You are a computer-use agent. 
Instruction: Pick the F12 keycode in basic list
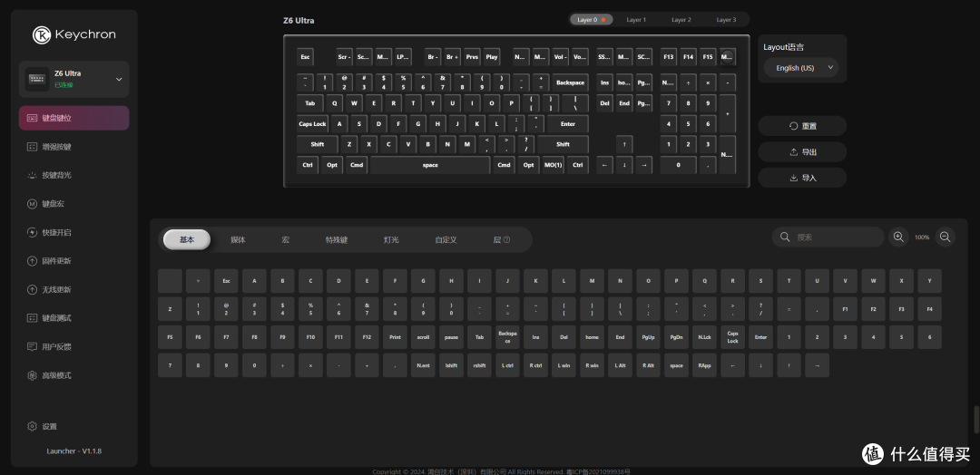click(367, 337)
